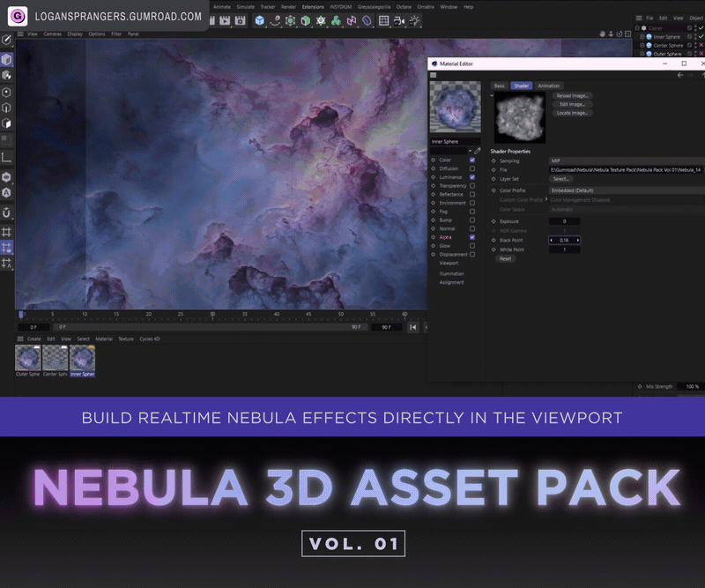Collapse the Cloner object in Object Manager
Screen dimensions: 705x588
(x=636, y=28)
